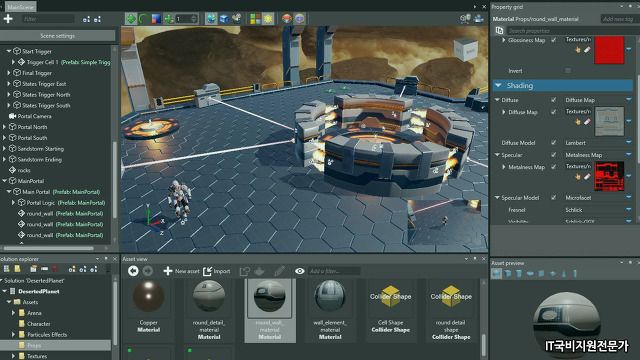
Task: Pick a texture for Glossiness Map with hand icon
Action: pyautogui.click(x=578, y=50)
